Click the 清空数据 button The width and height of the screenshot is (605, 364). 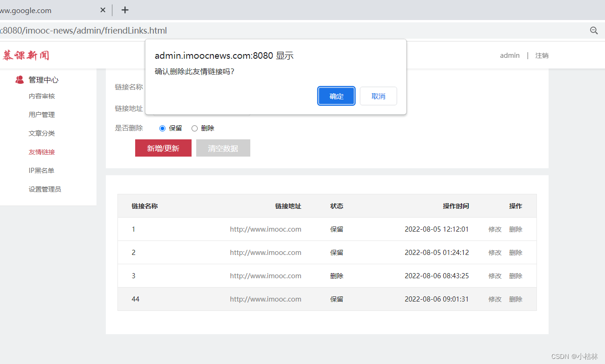(x=223, y=147)
